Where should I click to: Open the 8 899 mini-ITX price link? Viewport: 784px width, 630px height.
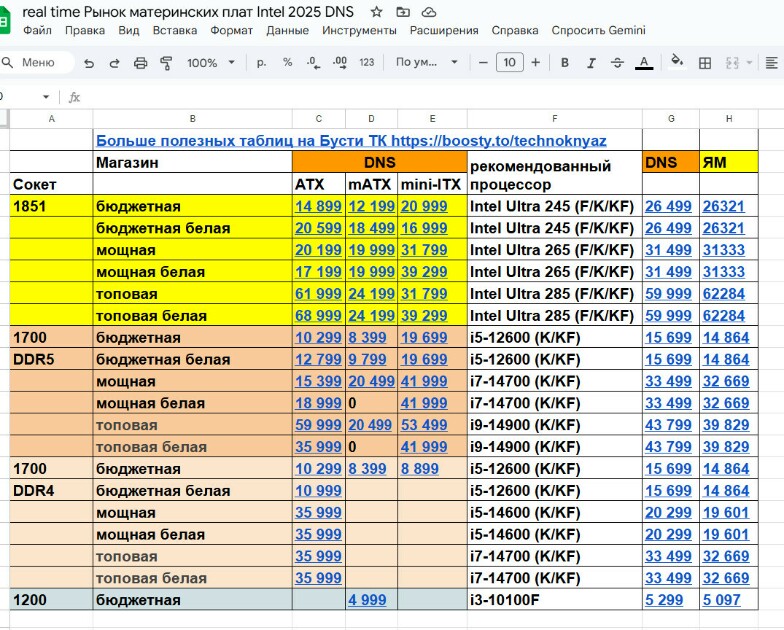click(420, 468)
